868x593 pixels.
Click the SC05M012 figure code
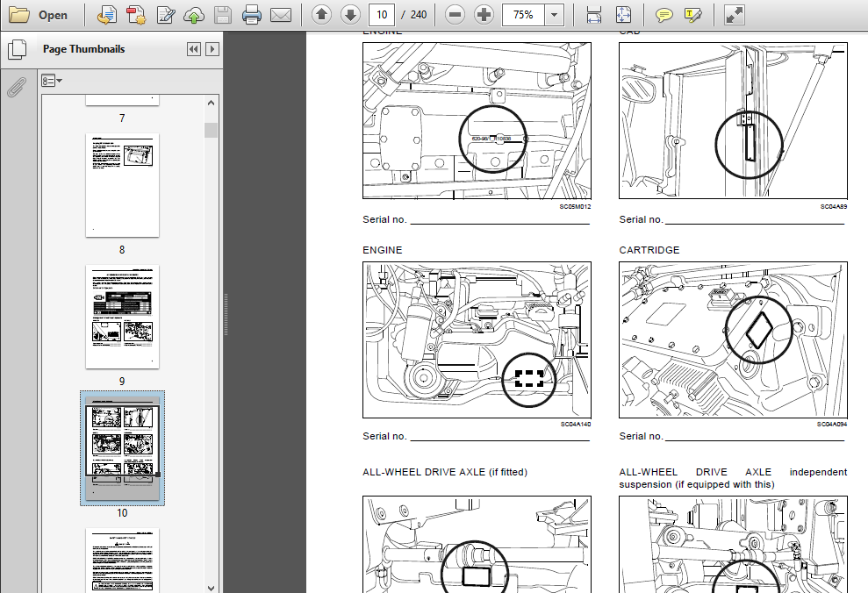[575, 207]
